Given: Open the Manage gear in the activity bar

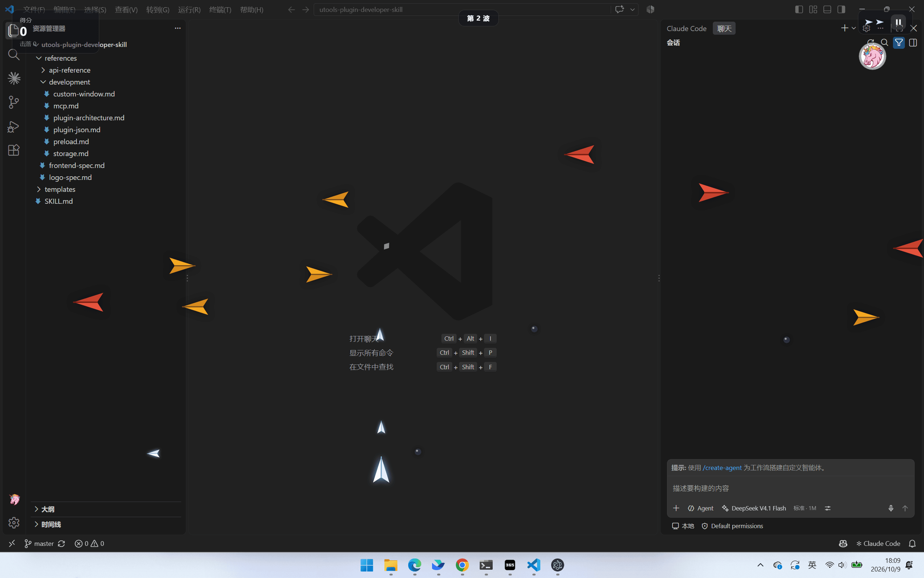Looking at the screenshot, I should point(14,523).
